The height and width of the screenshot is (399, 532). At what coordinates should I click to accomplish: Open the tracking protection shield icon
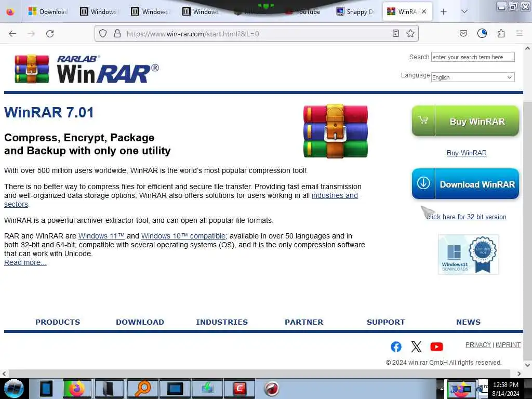point(103,34)
